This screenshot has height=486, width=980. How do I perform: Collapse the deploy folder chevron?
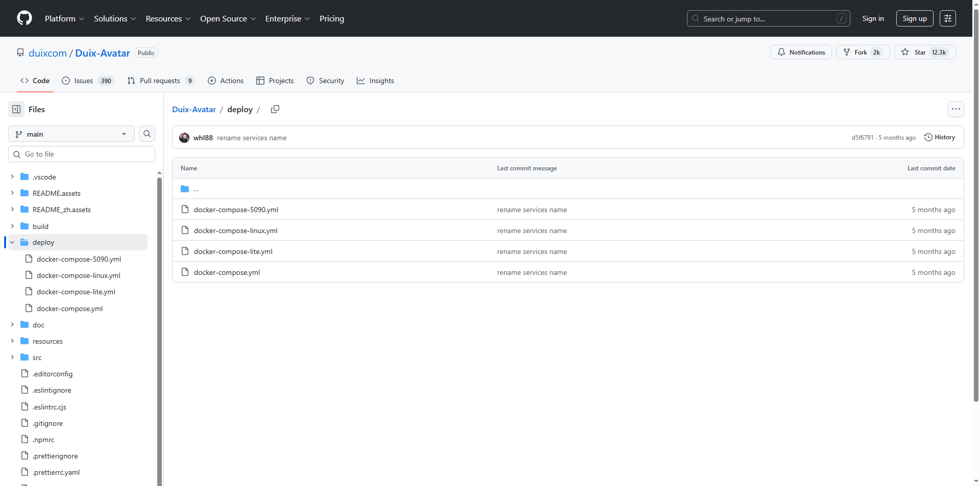12,242
